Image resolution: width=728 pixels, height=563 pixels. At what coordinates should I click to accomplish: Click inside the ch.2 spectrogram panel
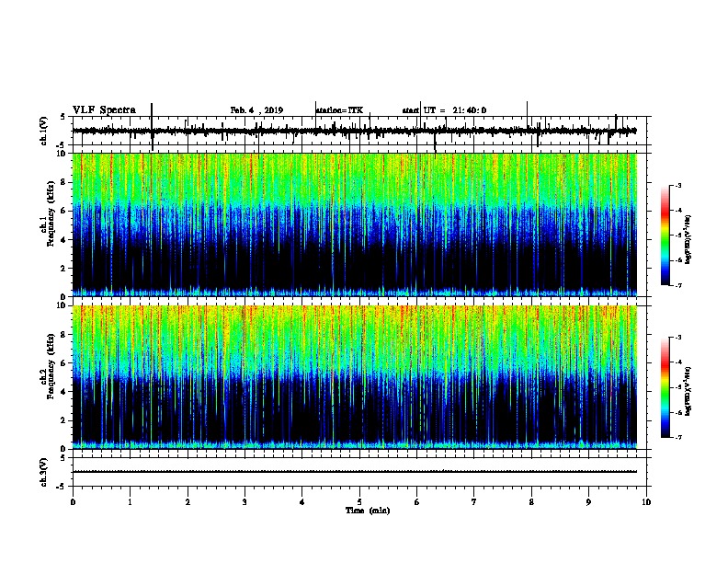pos(354,377)
